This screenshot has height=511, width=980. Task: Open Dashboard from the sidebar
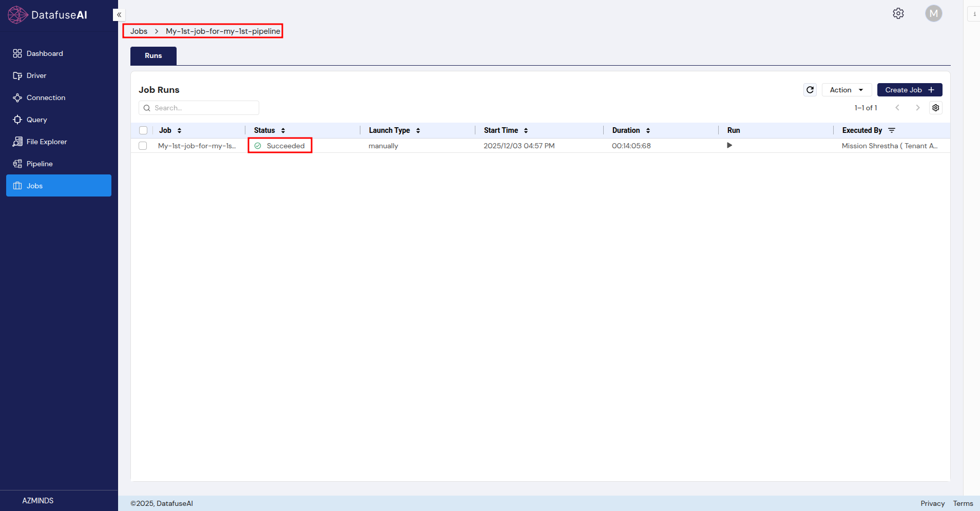point(45,53)
